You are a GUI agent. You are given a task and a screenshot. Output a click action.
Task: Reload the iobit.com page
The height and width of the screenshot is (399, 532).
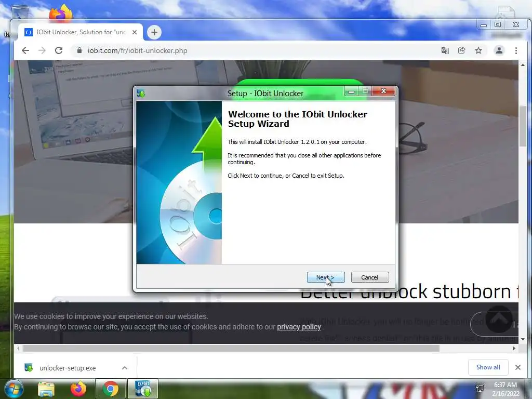59,50
